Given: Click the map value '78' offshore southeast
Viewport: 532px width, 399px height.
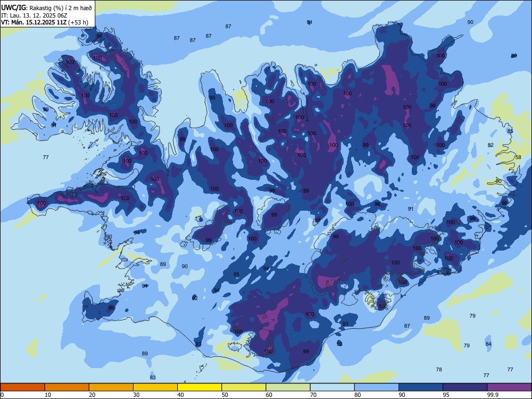Looking at the screenshot, I should coord(439,369).
